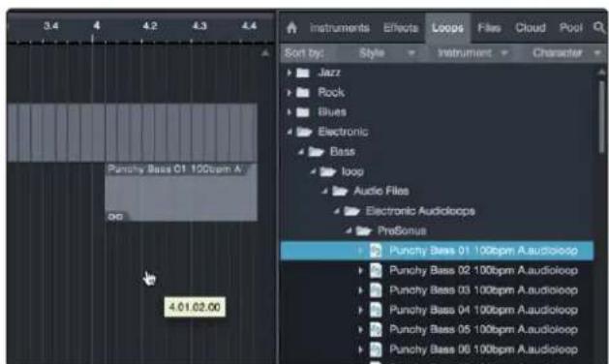
Task: Select the Rock folder label
Action: coord(331,93)
